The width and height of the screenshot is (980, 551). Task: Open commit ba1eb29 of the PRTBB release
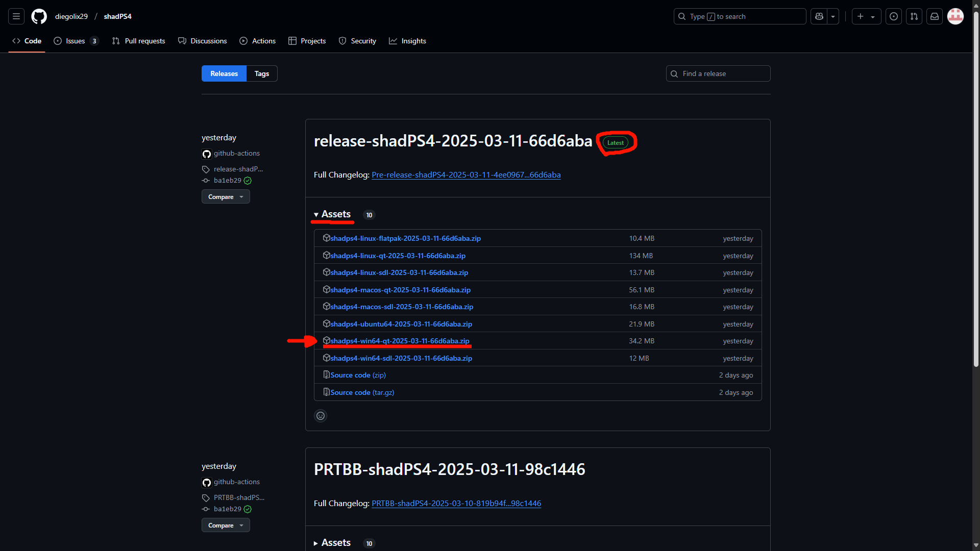click(x=228, y=509)
